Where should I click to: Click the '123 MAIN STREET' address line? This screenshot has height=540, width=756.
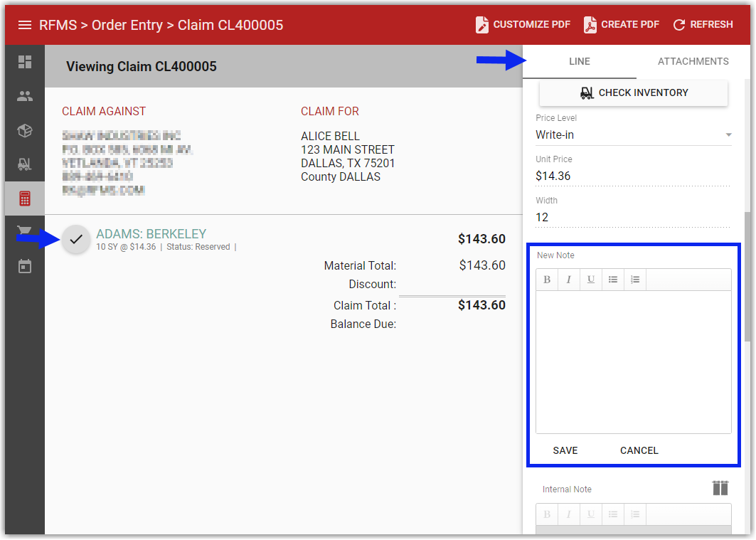pyautogui.click(x=348, y=149)
